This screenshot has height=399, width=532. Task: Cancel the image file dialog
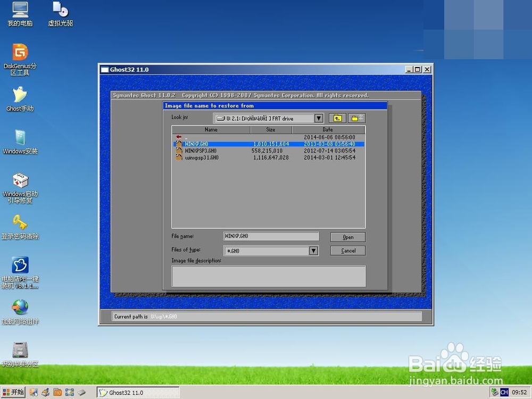(x=348, y=251)
